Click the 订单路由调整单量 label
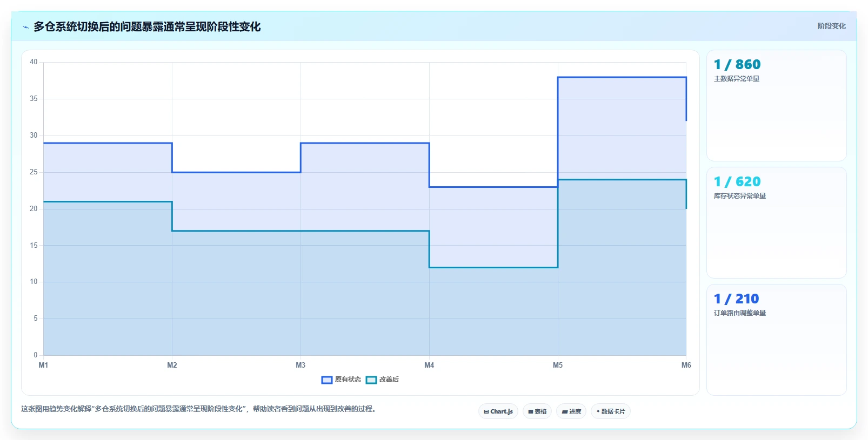868x440 pixels. [740, 313]
